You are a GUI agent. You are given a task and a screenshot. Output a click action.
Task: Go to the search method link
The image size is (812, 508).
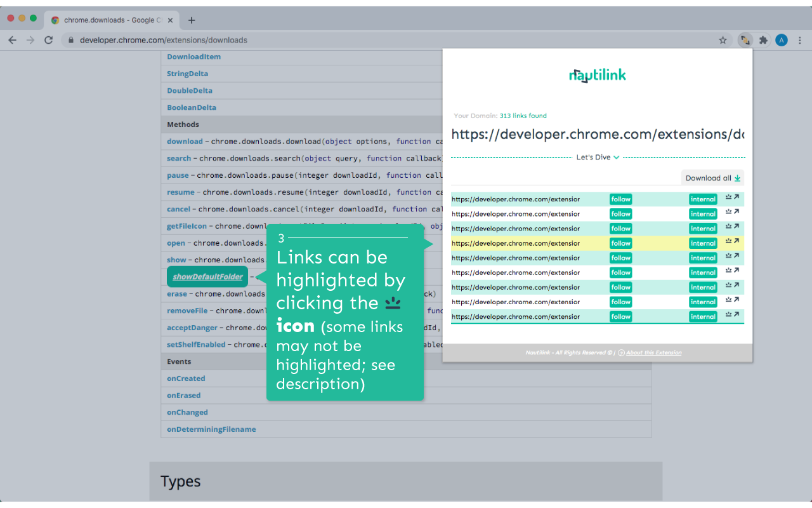coord(179,158)
